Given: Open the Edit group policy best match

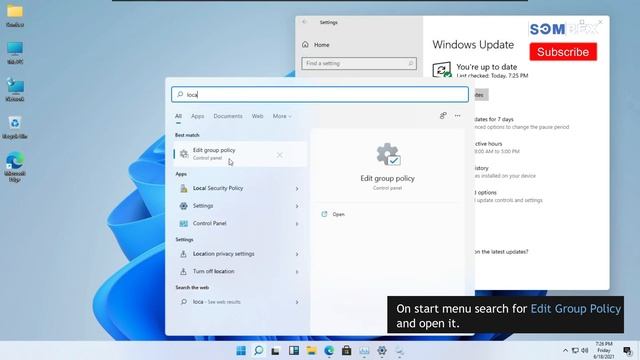Looking at the screenshot, I should [240, 154].
